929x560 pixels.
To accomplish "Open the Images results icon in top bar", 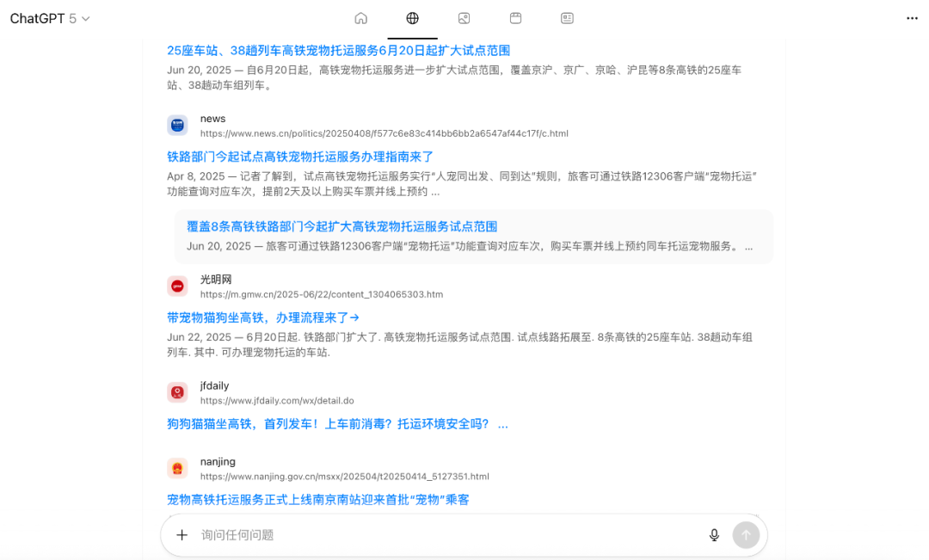I will (x=464, y=17).
